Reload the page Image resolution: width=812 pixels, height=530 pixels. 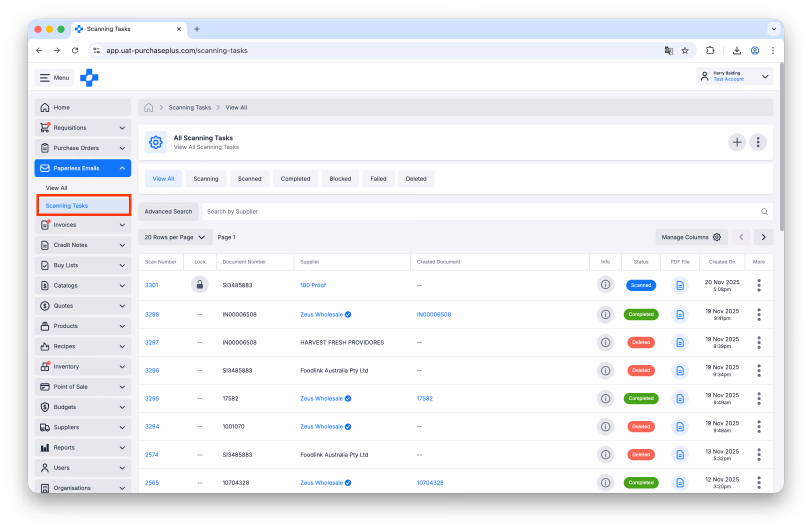[75, 50]
